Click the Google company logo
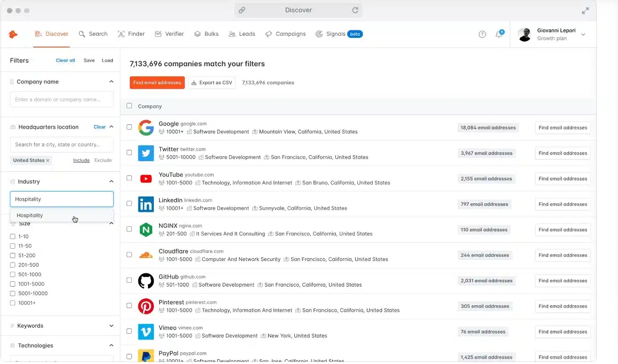The width and height of the screenshot is (618, 364). click(x=146, y=128)
